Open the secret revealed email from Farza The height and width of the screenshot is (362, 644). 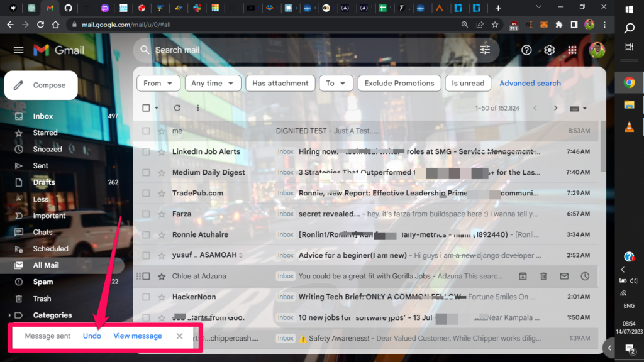pos(365,214)
